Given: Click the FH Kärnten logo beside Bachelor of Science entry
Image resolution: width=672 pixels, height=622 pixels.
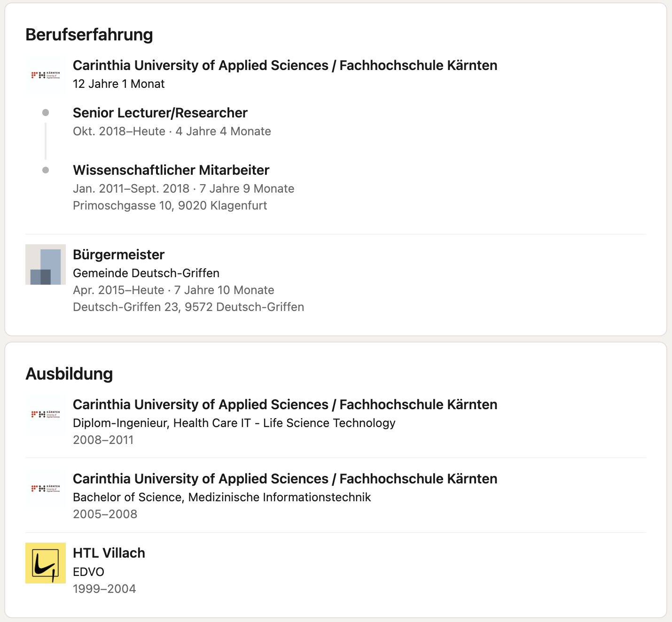Looking at the screenshot, I should [46, 489].
